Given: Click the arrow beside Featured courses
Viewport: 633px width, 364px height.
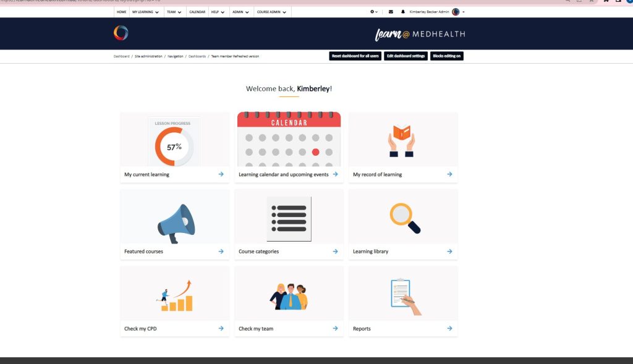Looking at the screenshot, I should click(221, 252).
